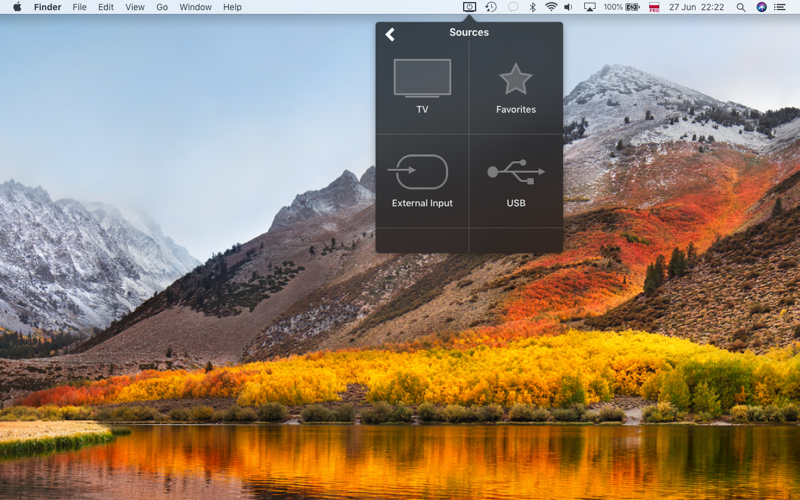Open the Apple menu
Image resolution: width=800 pixels, height=500 pixels.
[15, 7]
